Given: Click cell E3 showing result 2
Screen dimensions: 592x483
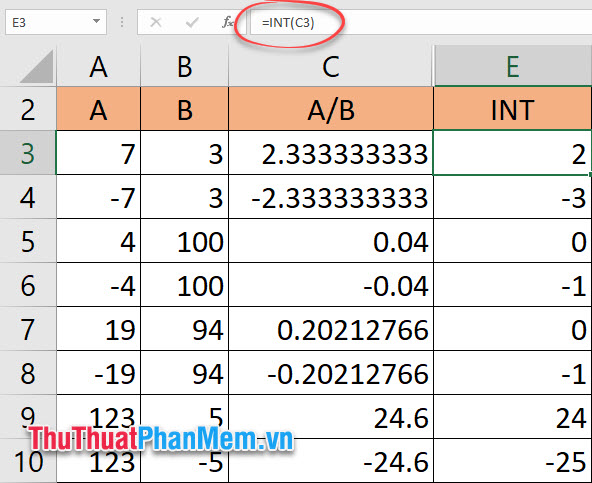Looking at the screenshot, I should click(513, 153).
